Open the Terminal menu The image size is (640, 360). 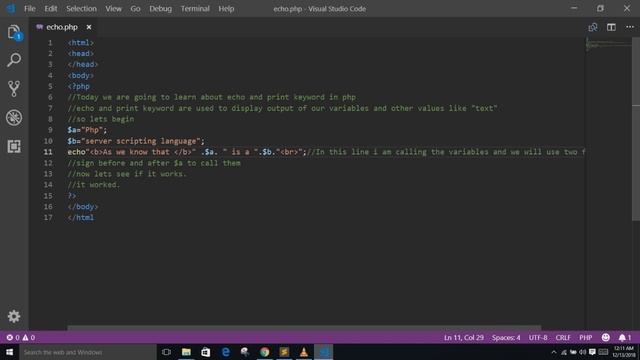195,9
